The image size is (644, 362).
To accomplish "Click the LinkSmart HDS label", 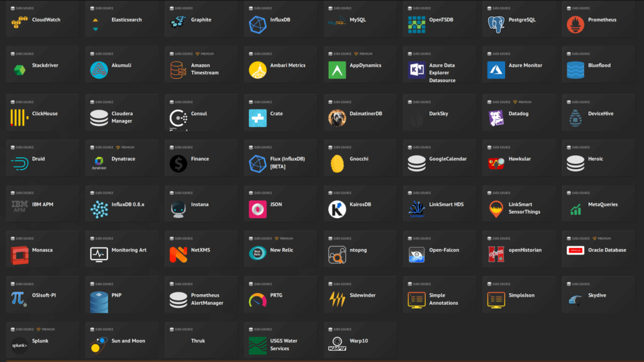I will click(x=446, y=204).
